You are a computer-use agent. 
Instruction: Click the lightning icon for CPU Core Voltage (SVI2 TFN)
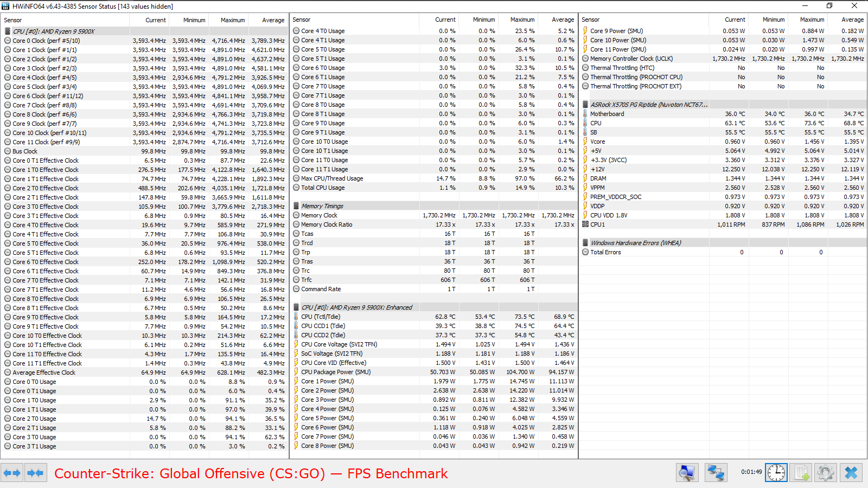pos(296,344)
